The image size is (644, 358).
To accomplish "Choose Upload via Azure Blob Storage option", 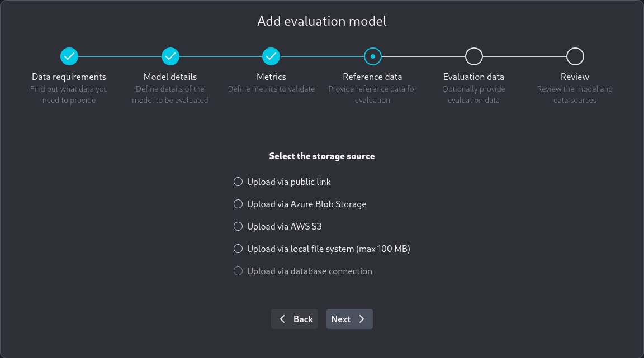I will click(238, 204).
